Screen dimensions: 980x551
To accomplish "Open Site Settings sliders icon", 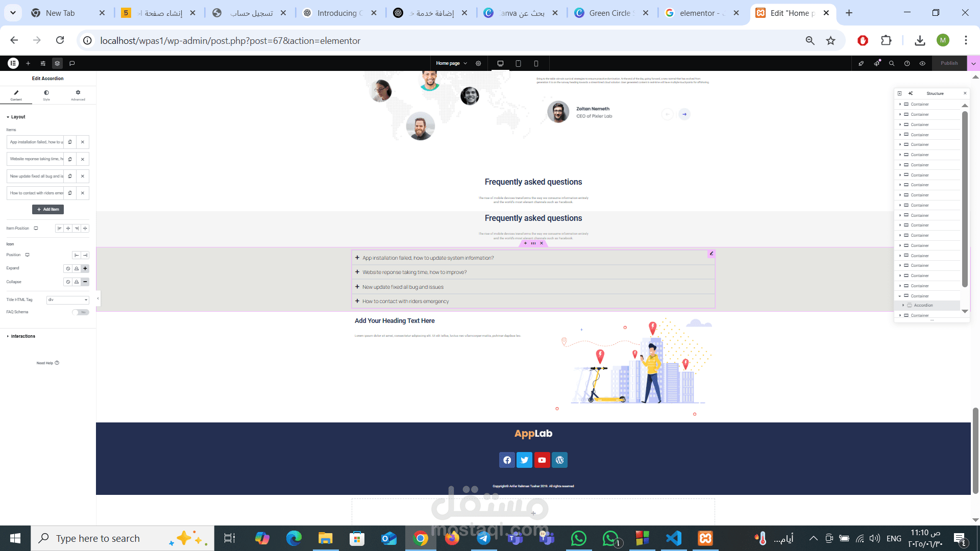I will (x=43, y=63).
